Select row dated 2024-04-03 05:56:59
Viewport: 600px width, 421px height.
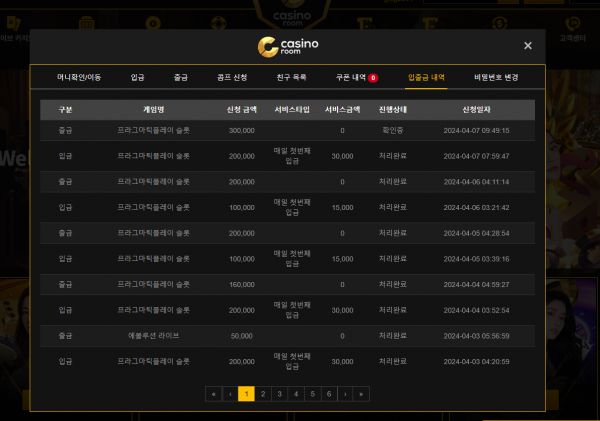(287, 336)
